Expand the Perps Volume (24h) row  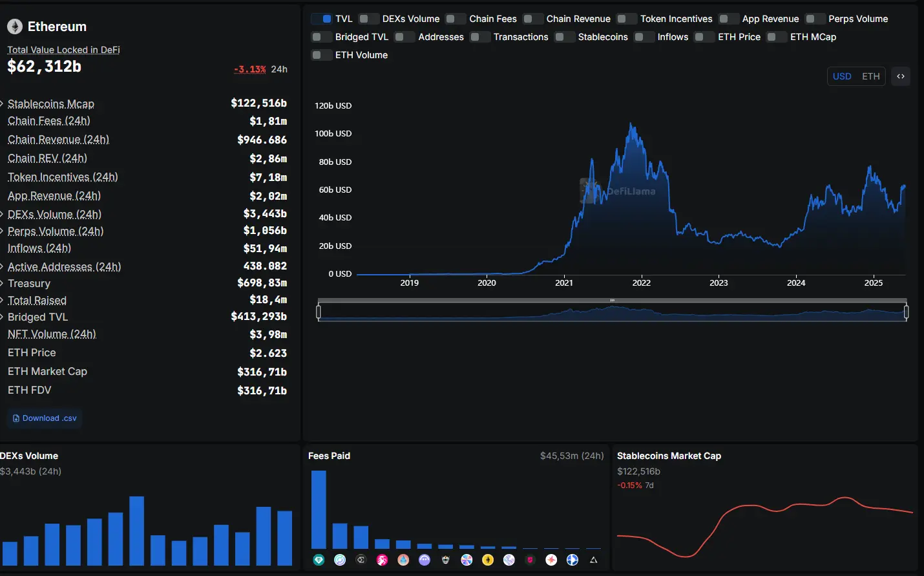[x=2, y=231]
